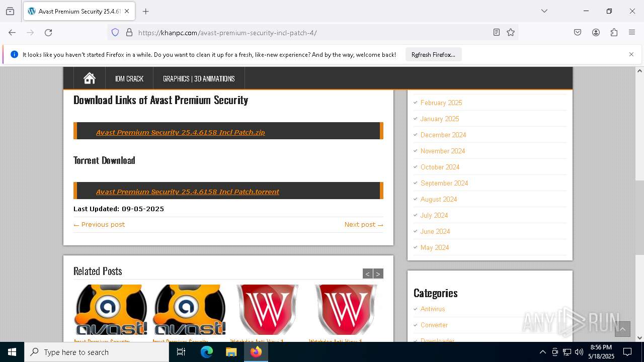This screenshot has width=644, height=362.
Task: Select the Avast Premium Security browser tab
Action: (x=78, y=11)
